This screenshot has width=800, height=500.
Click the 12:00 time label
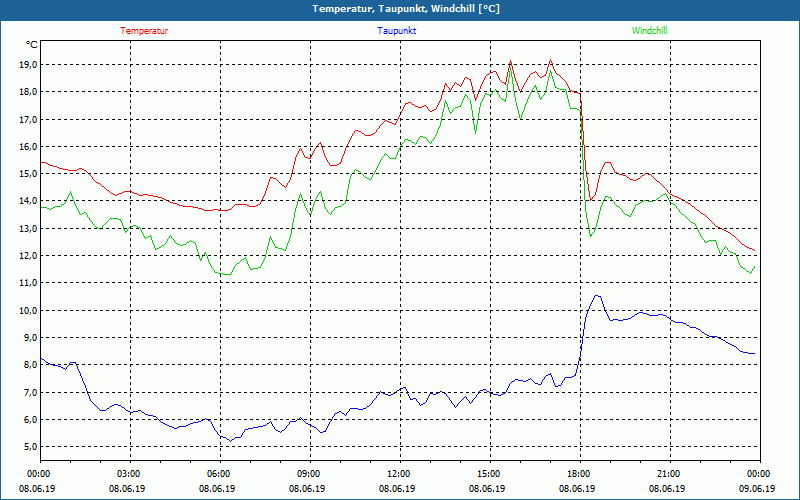click(x=398, y=474)
